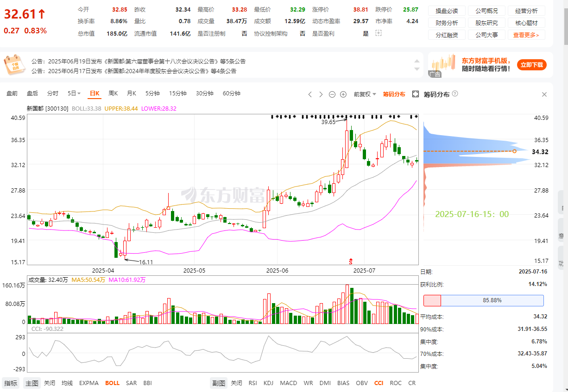Open 股东研究 page
The height and width of the screenshot is (392, 568).
coord(486,23)
